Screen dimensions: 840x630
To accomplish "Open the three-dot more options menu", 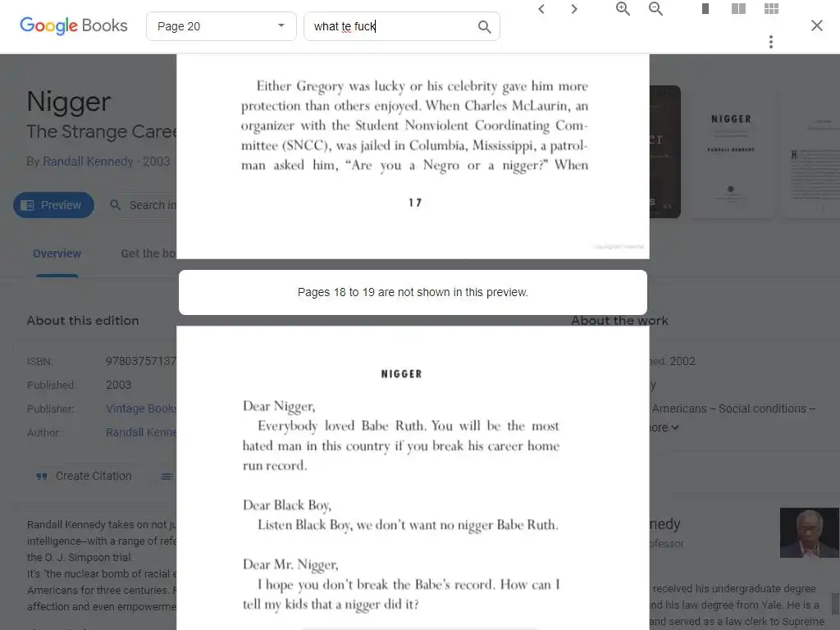I will coord(771,42).
